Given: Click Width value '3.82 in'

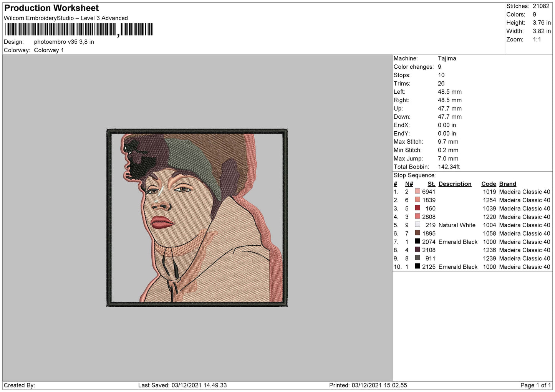Looking at the screenshot, I should pos(542,31).
